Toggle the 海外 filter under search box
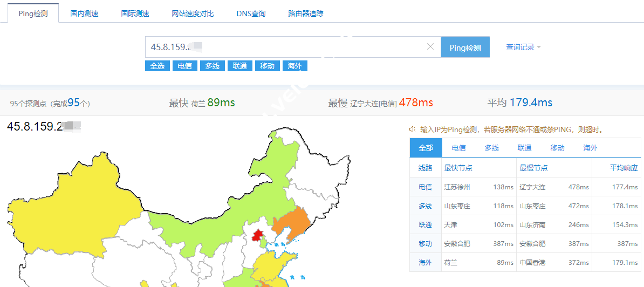The width and height of the screenshot is (644, 287). [x=295, y=66]
